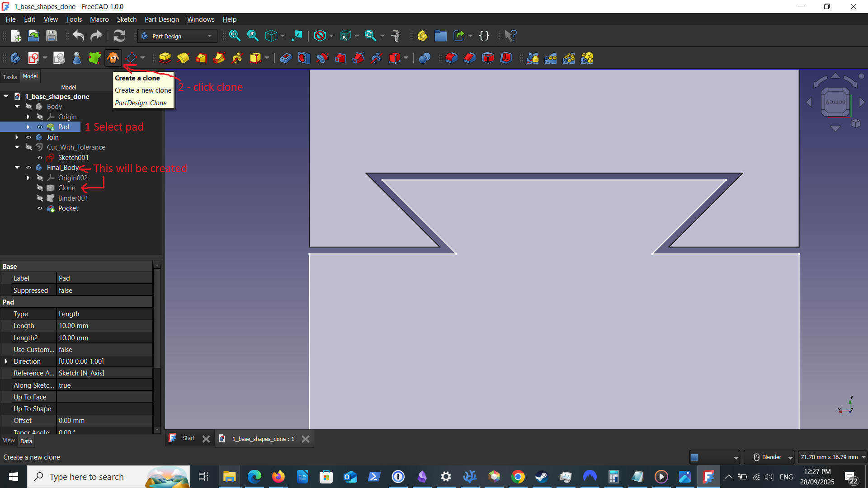
Task: Expand the Direction property row
Action: tap(6, 361)
